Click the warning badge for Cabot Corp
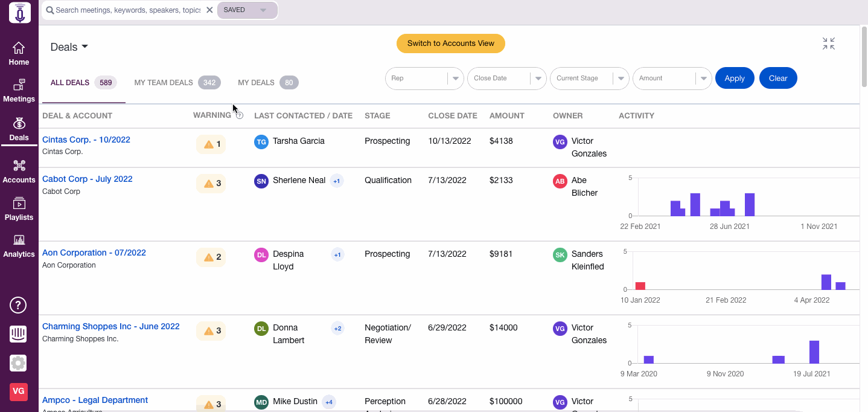This screenshot has width=868, height=412. [x=211, y=184]
